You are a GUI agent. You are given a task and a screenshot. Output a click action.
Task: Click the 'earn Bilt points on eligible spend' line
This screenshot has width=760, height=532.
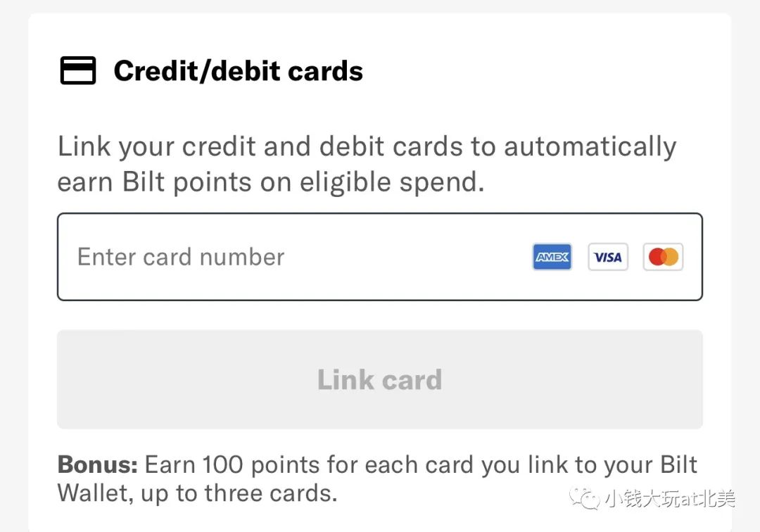click(271, 183)
